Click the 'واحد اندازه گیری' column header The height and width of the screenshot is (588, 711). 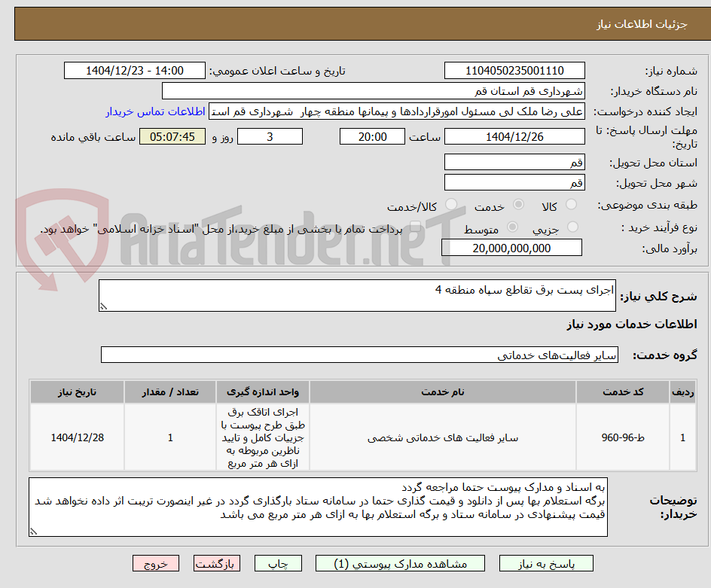pyautogui.click(x=263, y=392)
